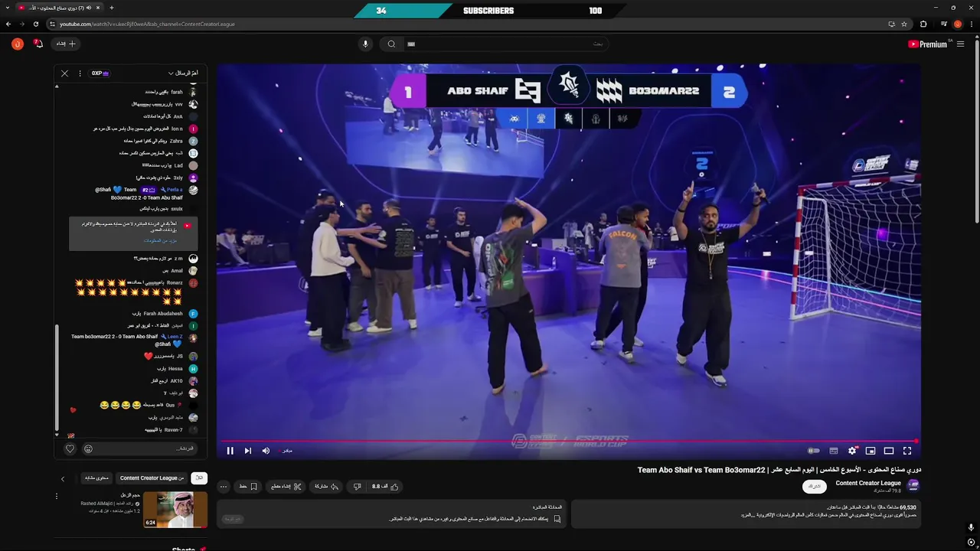Screen dimensions: 980x551
Task: Mute the video player volume
Action: pos(266,451)
